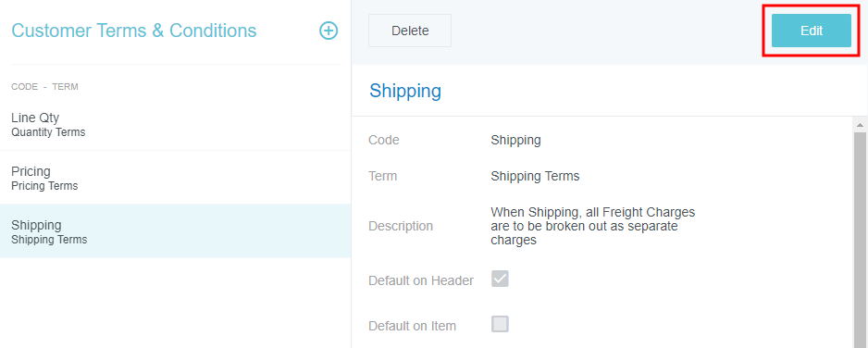Viewport: 868px width, 348px height.
Task: Click the CODE - TERM column header
Action: (44, 87)
